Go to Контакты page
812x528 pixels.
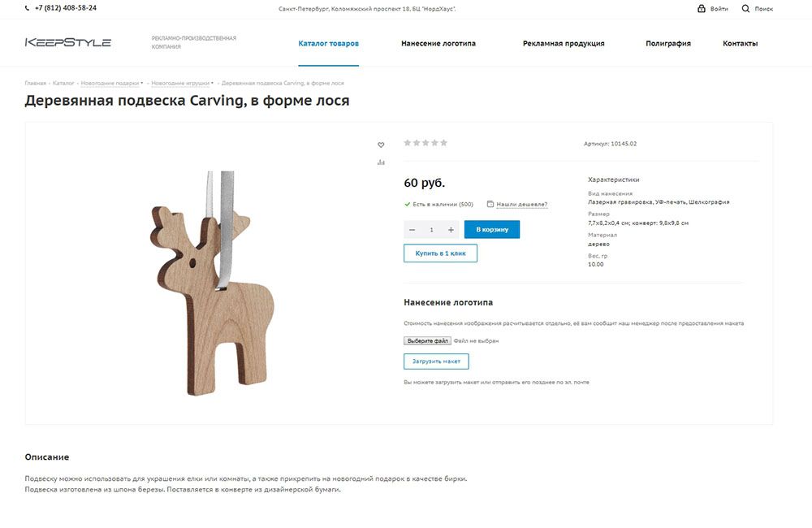pyautogui.click(x=740, y=44)
